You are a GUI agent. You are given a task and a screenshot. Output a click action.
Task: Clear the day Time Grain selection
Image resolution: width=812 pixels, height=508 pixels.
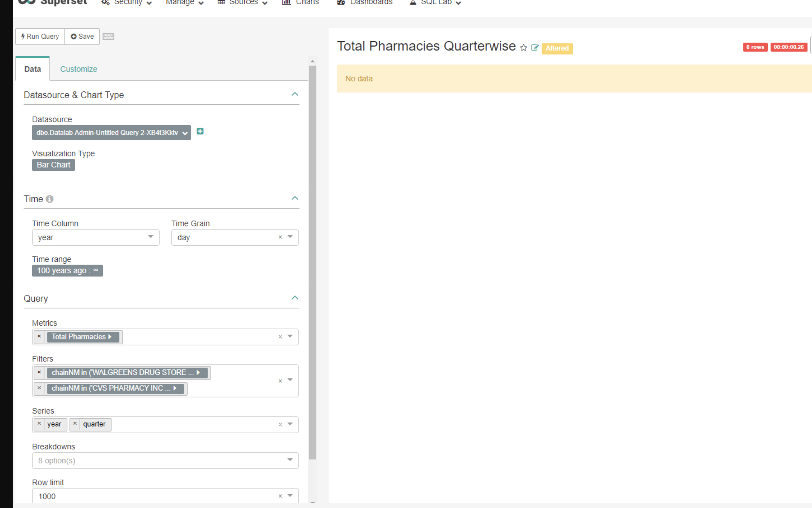281,237
